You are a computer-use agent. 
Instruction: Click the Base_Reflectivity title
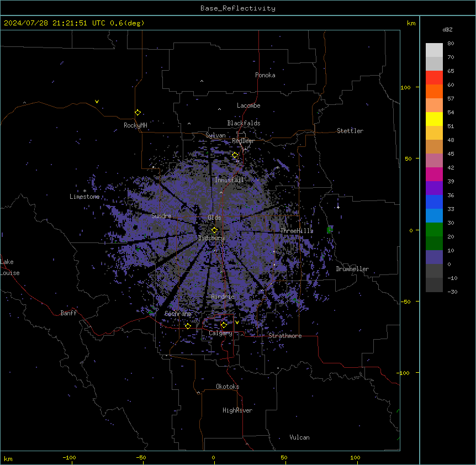coord(238,8)
